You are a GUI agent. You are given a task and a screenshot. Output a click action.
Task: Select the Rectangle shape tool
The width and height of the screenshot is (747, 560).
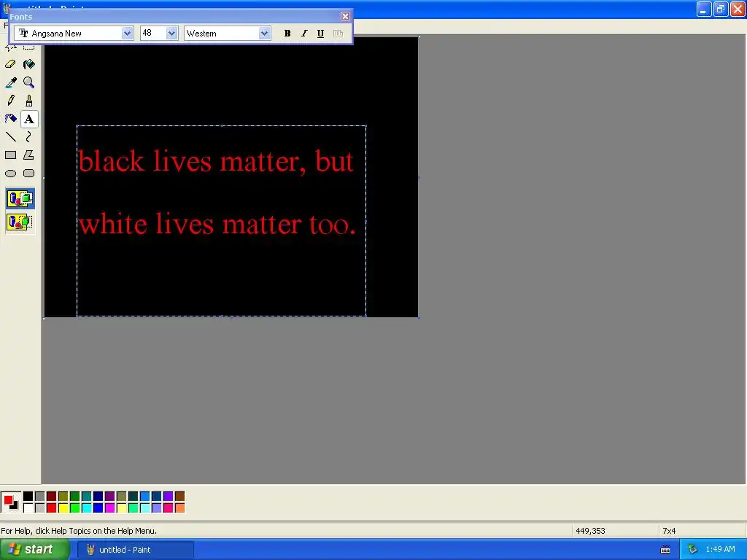click(10, 155)
